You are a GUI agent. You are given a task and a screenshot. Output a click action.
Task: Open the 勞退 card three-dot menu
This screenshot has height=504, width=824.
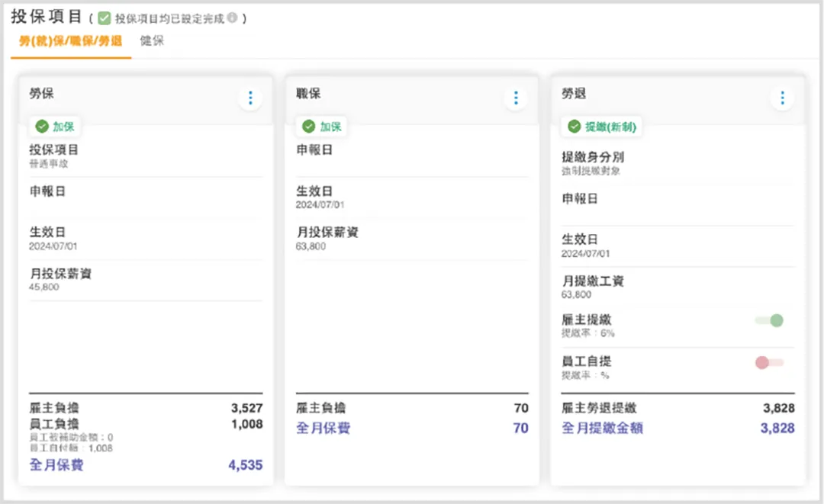pyautogui.click(x=781, y=98)
